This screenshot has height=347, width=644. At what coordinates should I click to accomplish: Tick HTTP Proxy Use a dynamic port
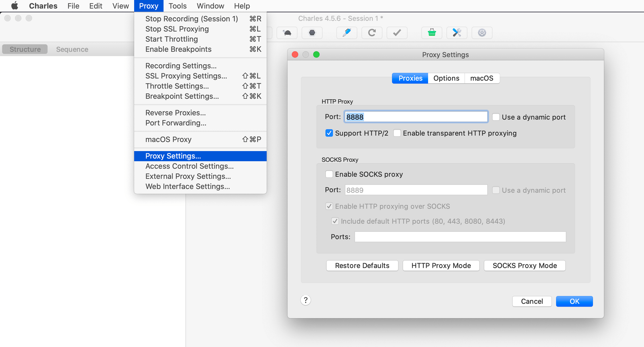pos(496,117)
